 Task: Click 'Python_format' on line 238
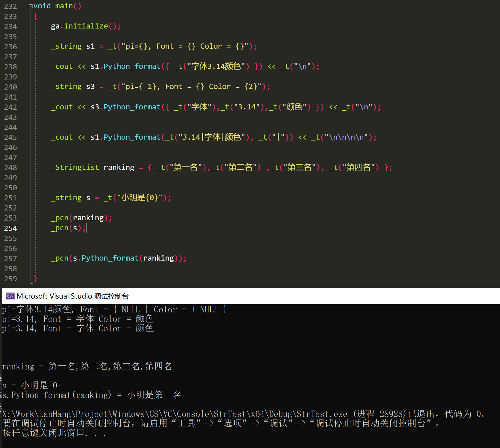point(132,67)
